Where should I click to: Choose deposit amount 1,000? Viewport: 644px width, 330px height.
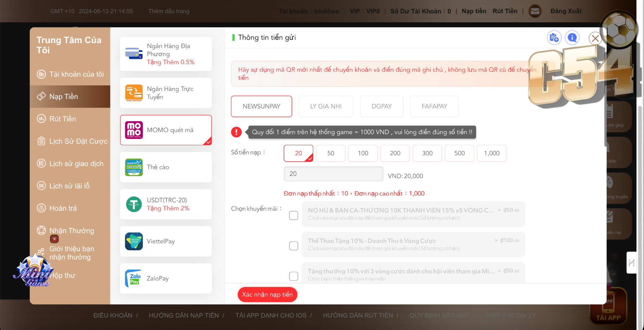tap(491, 153)
